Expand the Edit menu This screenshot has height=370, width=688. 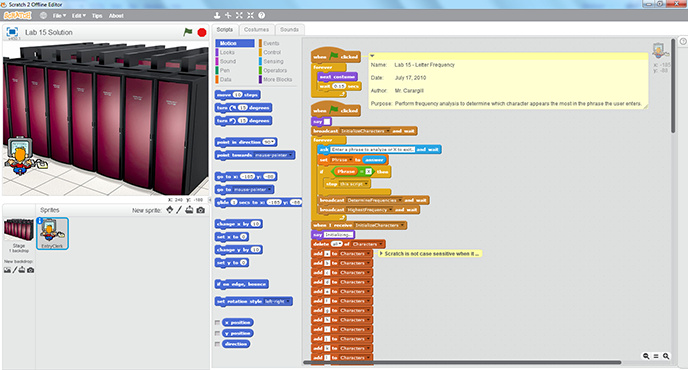tap(79, 16)
